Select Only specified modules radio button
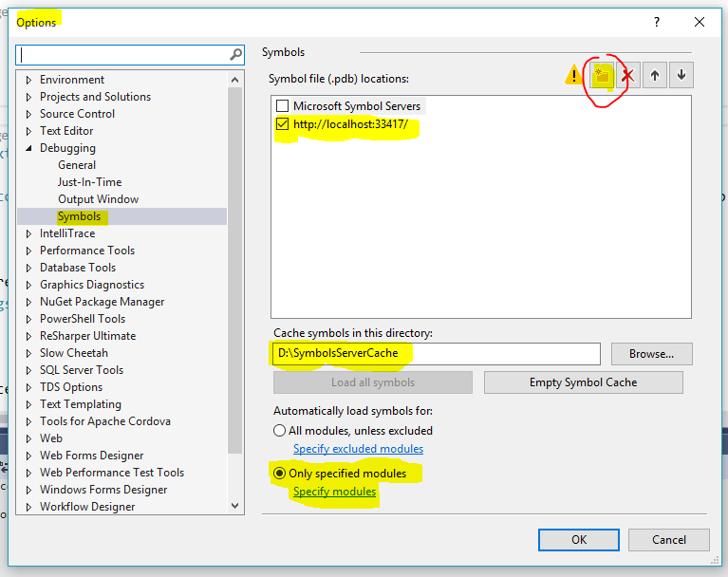 [279, 473]
